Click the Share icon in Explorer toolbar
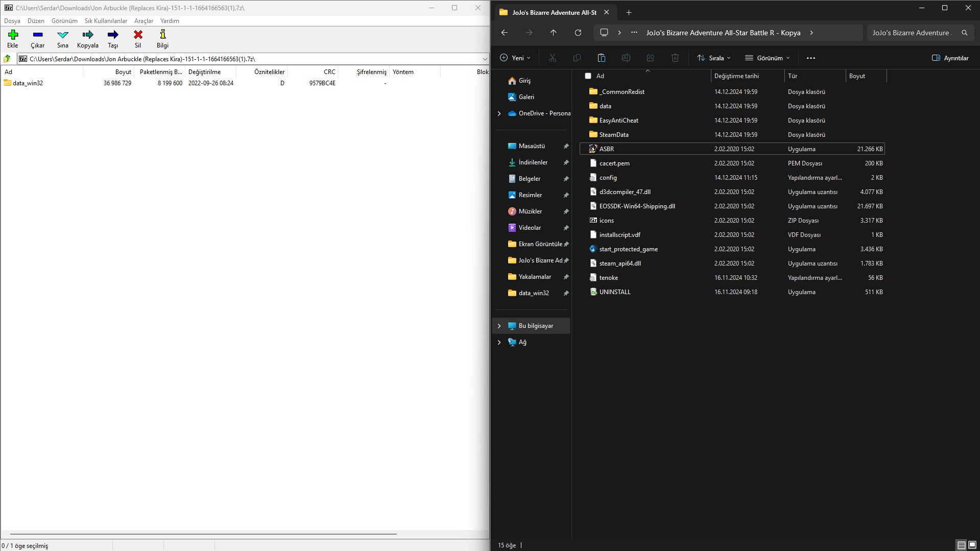 click(x=651, y=58)
